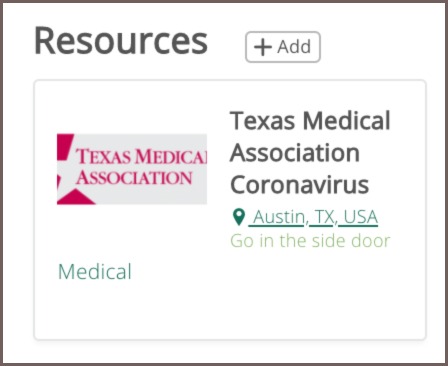Image resolution: width=448 pixels, height=366 pixels.
Task: Click the Resources section heading
Action: point(121,41)
